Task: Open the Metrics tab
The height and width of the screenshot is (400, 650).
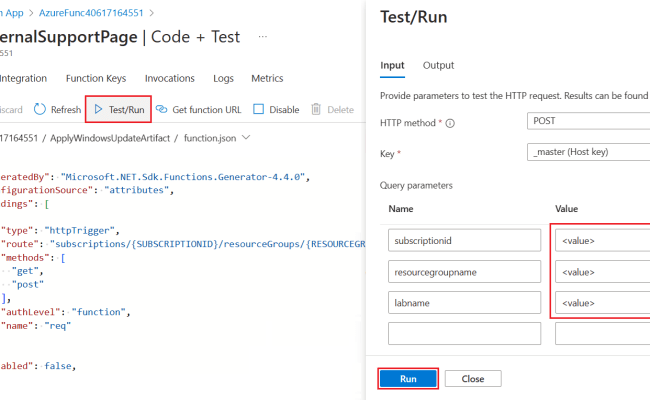Action: click(267, 78)
